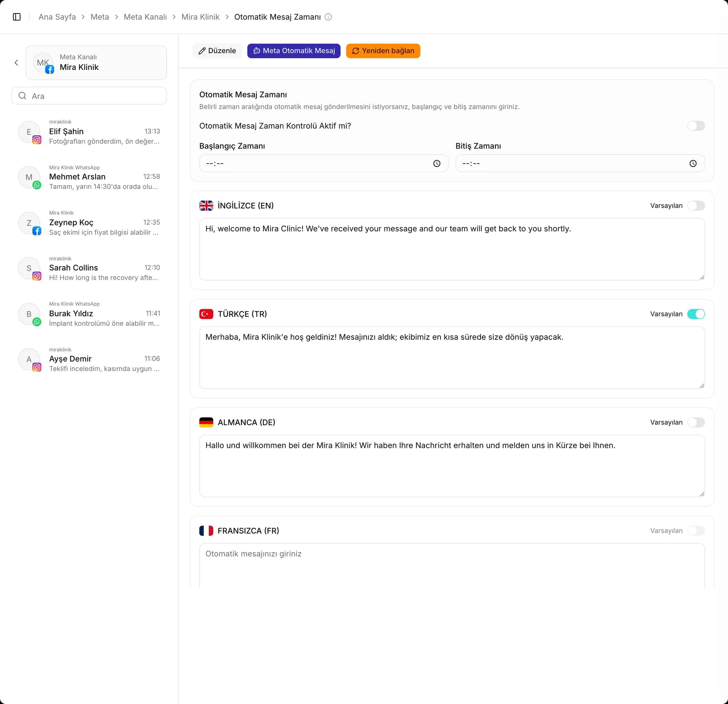Image resolution: width=728 pixels, height=704 pixels.
Task: Toggle Fransızca (FR) Varsayılan switch
Action: [696, 531]
